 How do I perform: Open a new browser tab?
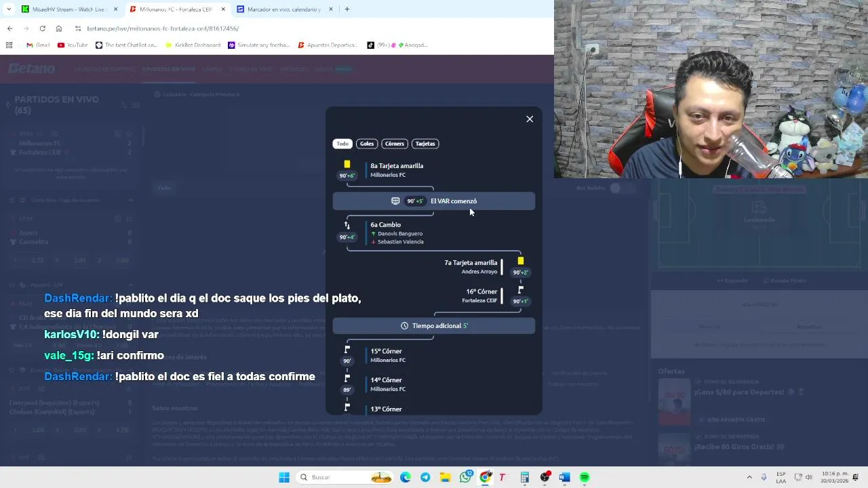[x=347, y=9]
